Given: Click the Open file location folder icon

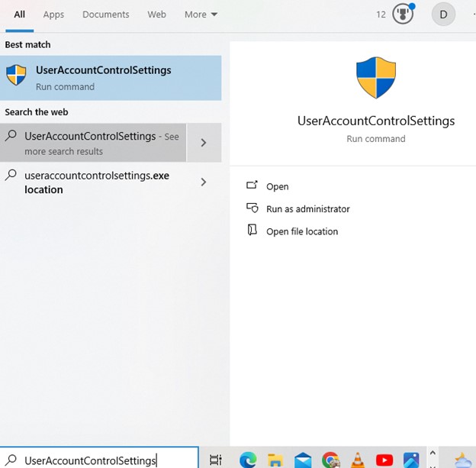Looking at the screenshot, I should (252, 230).
